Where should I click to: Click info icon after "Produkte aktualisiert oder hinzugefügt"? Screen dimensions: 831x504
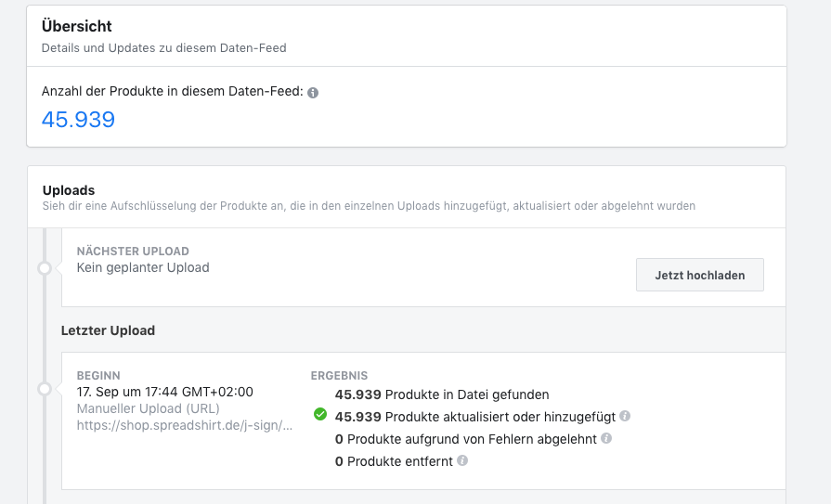pyautogui.click(x=625, y=416)
